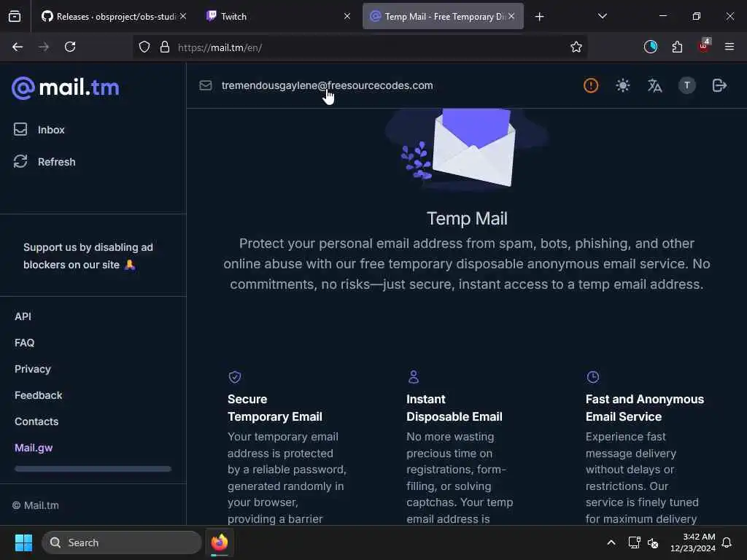This screenshot has height=560, width=747.
Task: Copy the temporary email address
Action: click(328, 86)
